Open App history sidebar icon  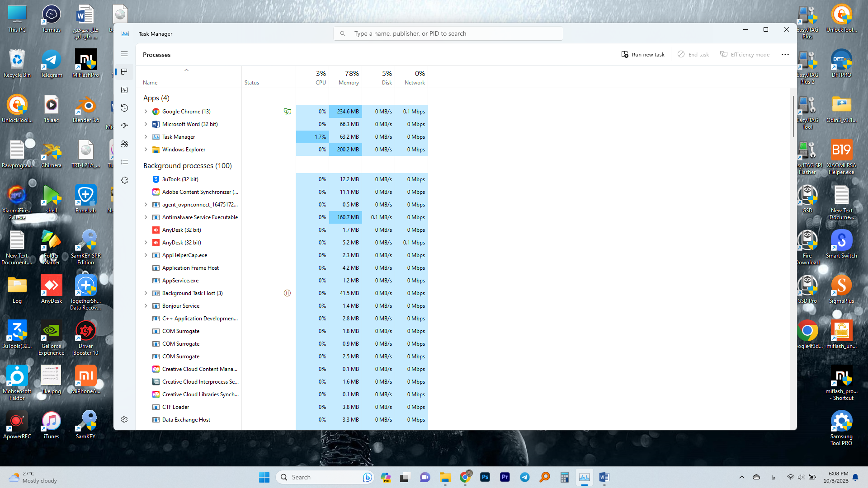[124, 108]
